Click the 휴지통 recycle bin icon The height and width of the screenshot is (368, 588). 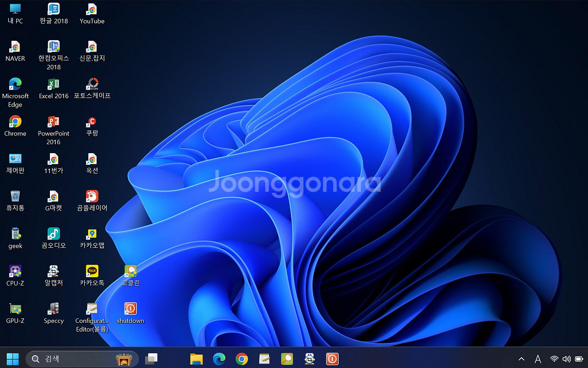tap(15, 196)
